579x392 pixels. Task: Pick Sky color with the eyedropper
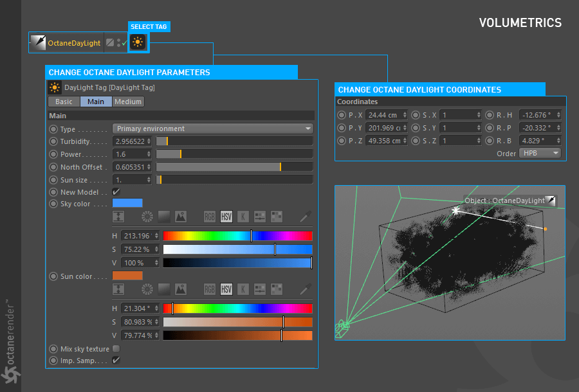click(x=306, y=217)
